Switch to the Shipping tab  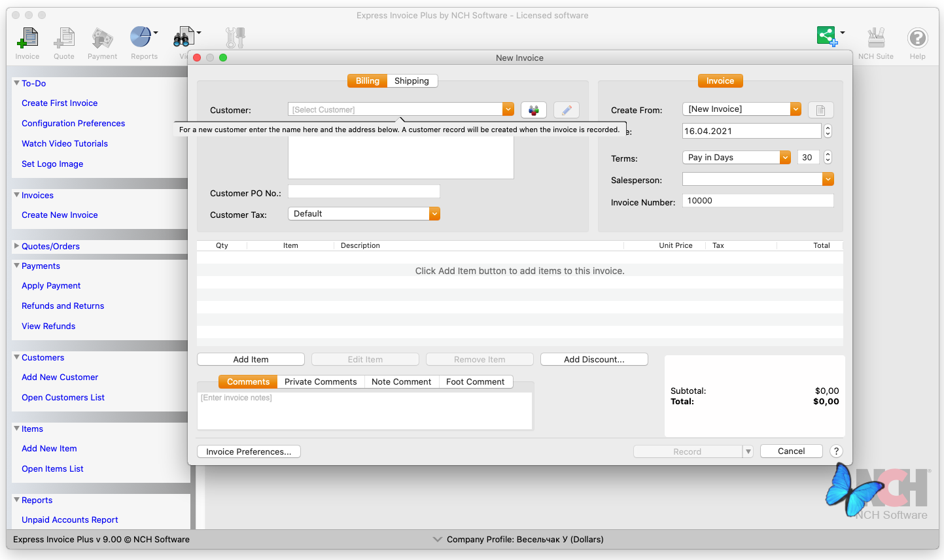(x=411, y=80)
